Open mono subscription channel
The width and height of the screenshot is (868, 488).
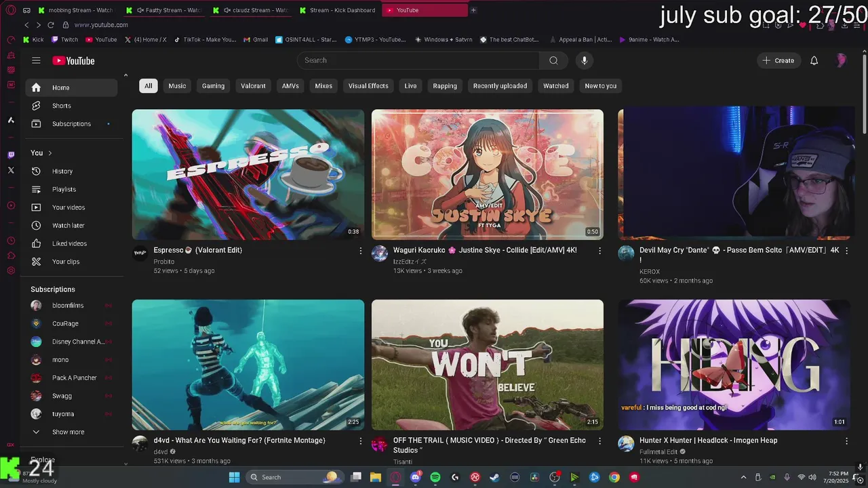71,360
